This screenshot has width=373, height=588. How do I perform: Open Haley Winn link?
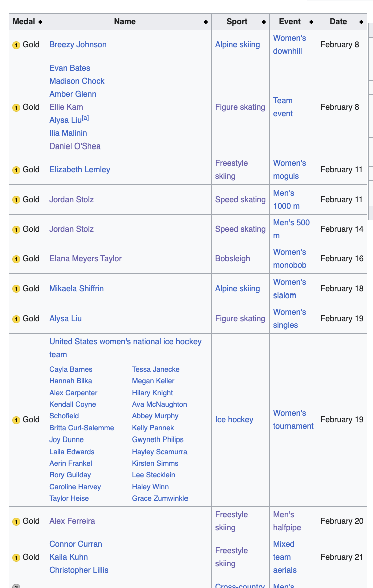pos(150,487)
